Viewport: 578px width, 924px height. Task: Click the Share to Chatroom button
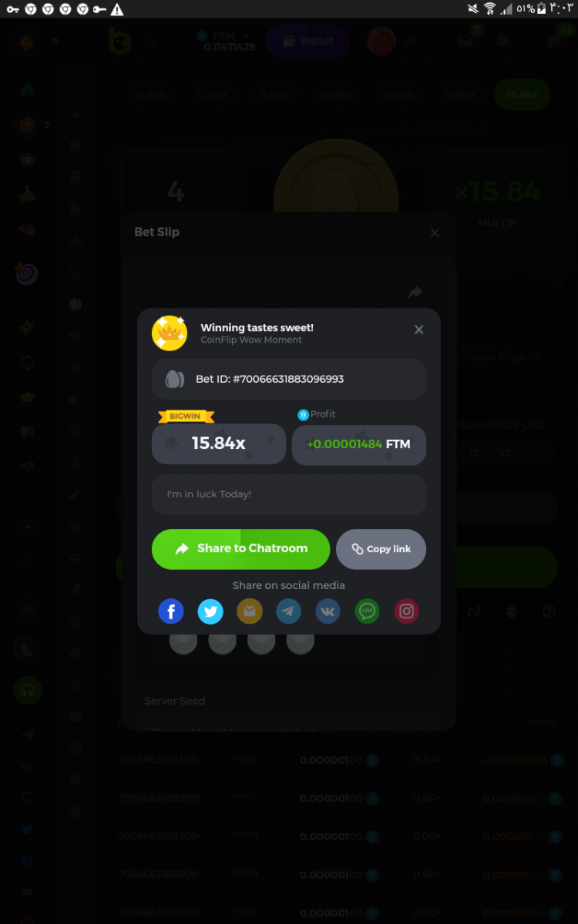241,549
